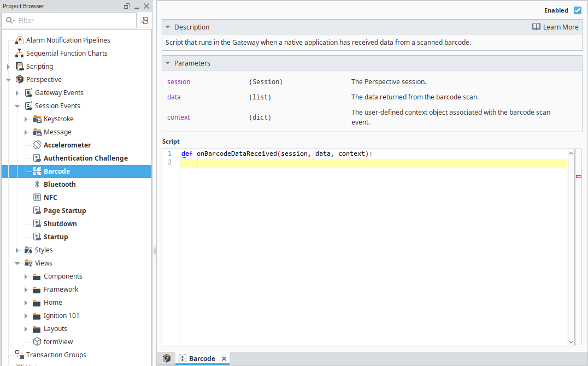Click the Transaction Groups icon

[x=20, y=355]
